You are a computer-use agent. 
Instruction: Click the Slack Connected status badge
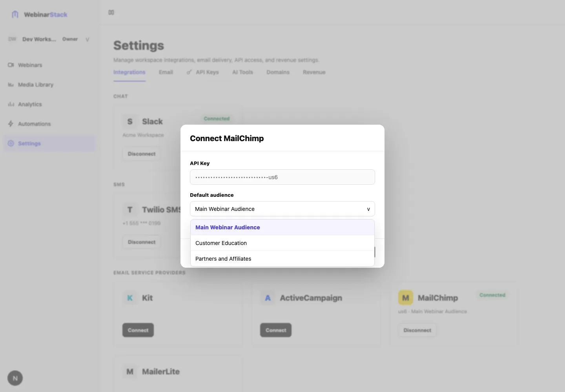click(217, 118)
